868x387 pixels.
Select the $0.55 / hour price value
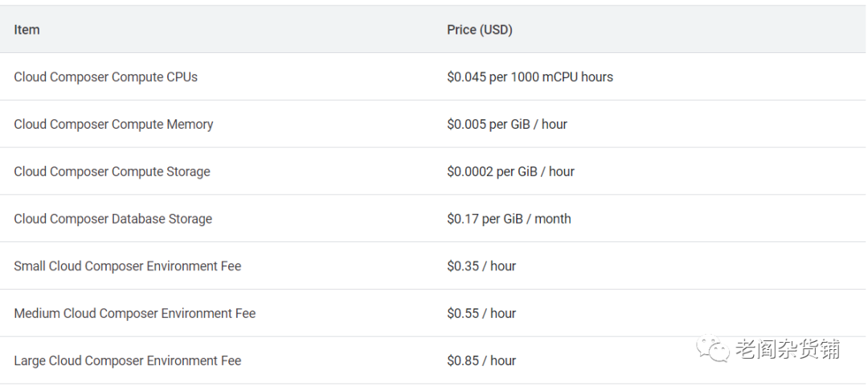pos(481,314)
